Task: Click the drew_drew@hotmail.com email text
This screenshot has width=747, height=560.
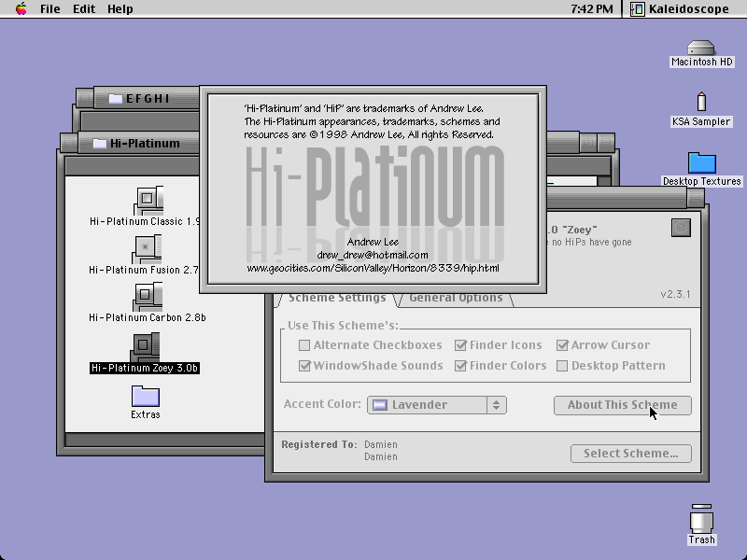Action: coord(373,255)
